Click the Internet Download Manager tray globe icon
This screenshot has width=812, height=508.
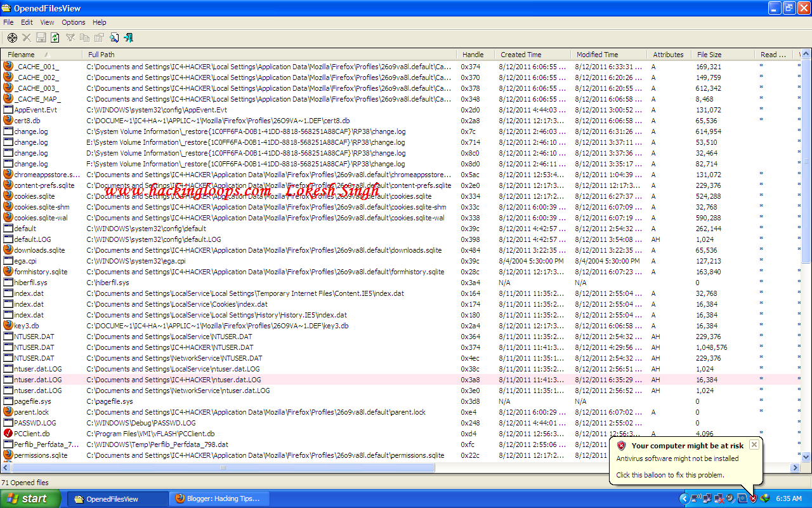point(764,498)
